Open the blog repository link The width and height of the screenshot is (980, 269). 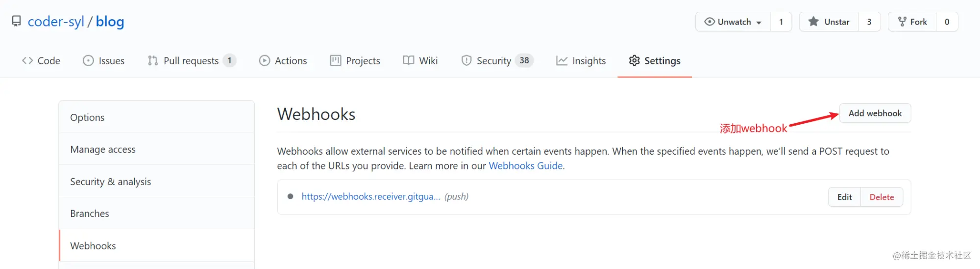(110, 22)
